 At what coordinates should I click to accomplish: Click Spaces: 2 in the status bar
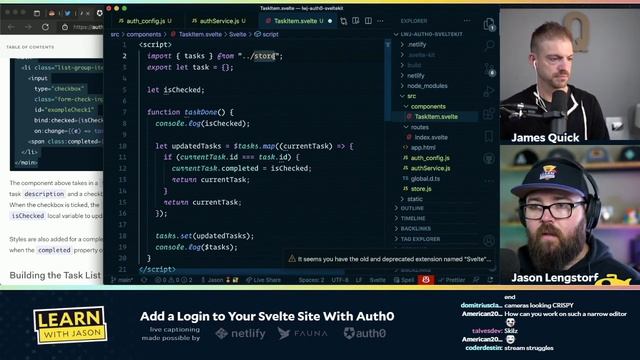tap(311, 280)
